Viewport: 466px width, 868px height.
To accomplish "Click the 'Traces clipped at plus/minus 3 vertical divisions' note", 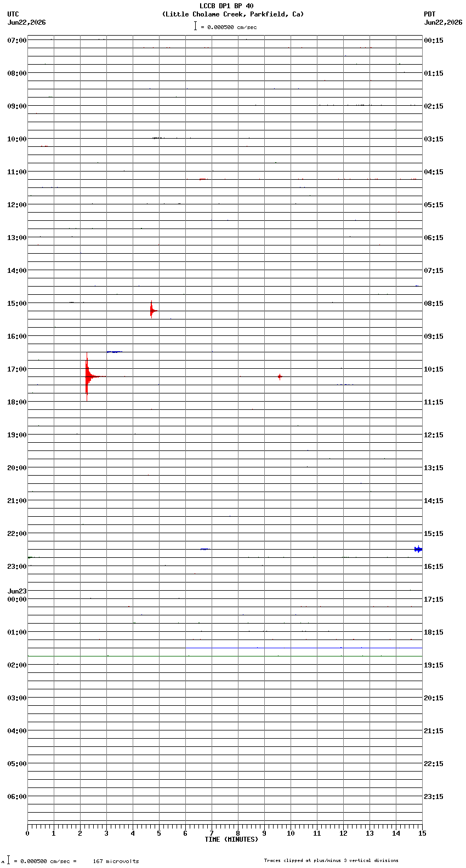I will tap(331, 860).
